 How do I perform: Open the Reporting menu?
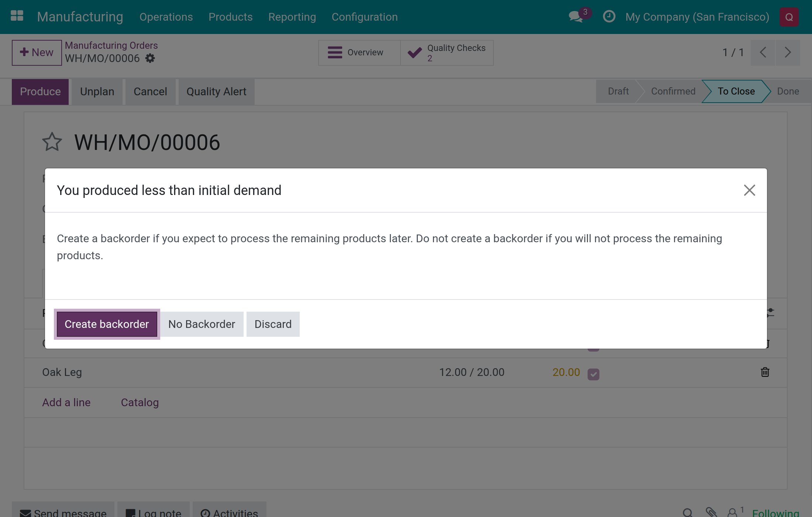click(292, 17)
